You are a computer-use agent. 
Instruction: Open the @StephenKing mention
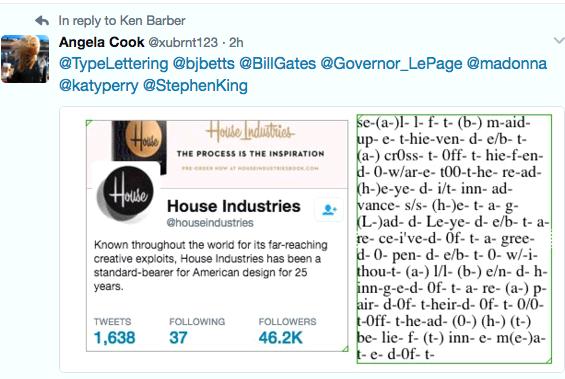point(195,86)
